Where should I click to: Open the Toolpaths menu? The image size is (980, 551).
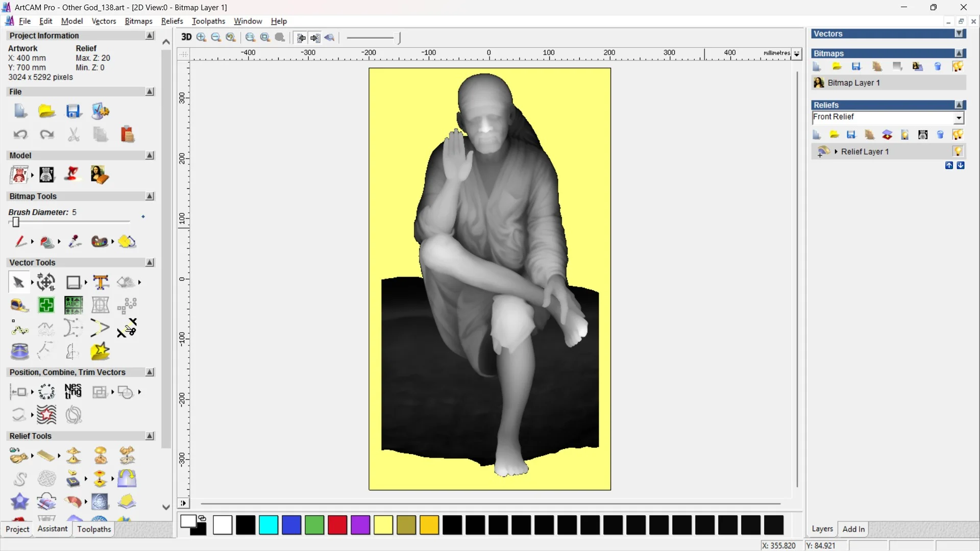[208, 21]
